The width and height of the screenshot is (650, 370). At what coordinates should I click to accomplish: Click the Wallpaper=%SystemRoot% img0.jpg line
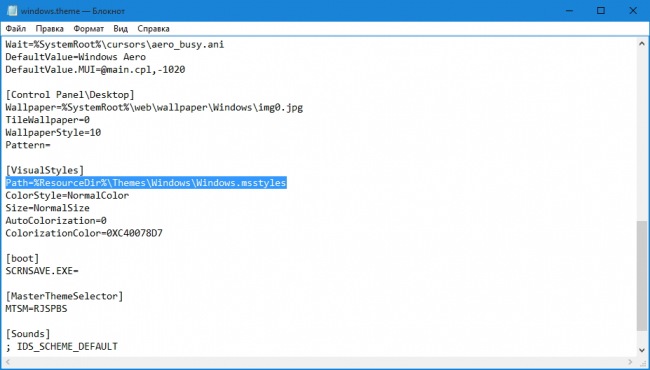click(154, 107)
